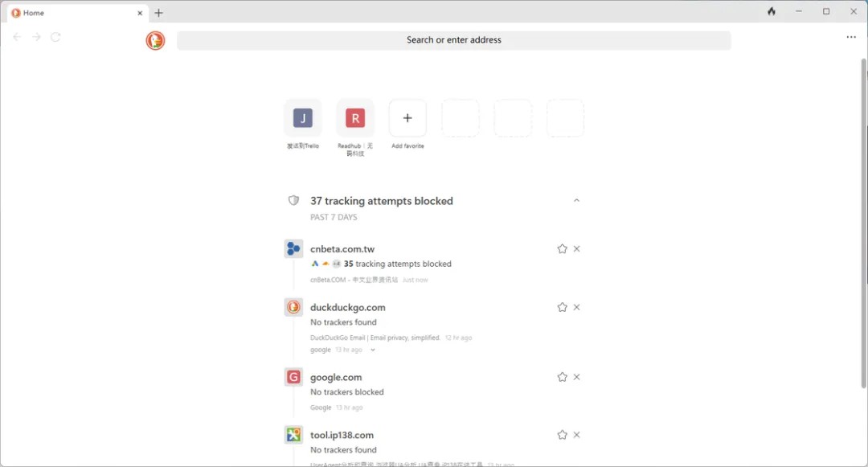Select the Home tab
The image size is (868, 467).
click(x=72, y=13)
